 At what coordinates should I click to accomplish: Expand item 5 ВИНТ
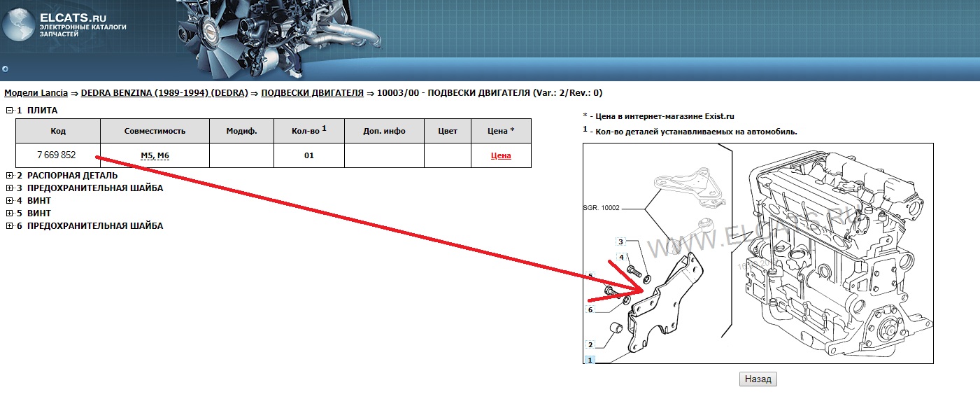click(10, 213)
